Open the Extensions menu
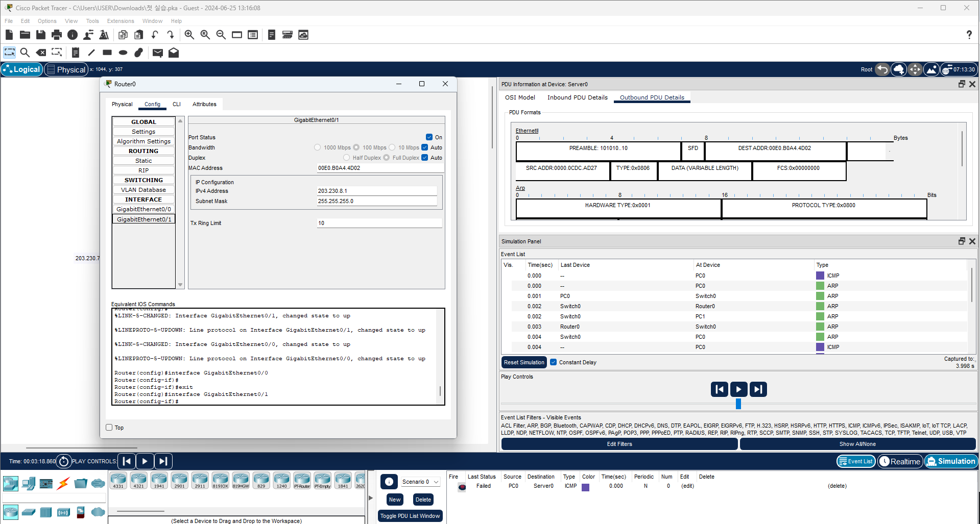Screen dimensions: 980x524 [x=121, y=21]
